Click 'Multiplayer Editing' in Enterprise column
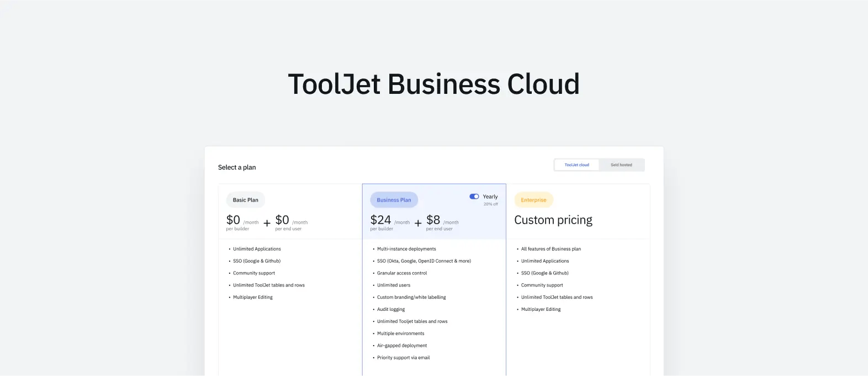The image size is (868, 376). click(541, 310)
